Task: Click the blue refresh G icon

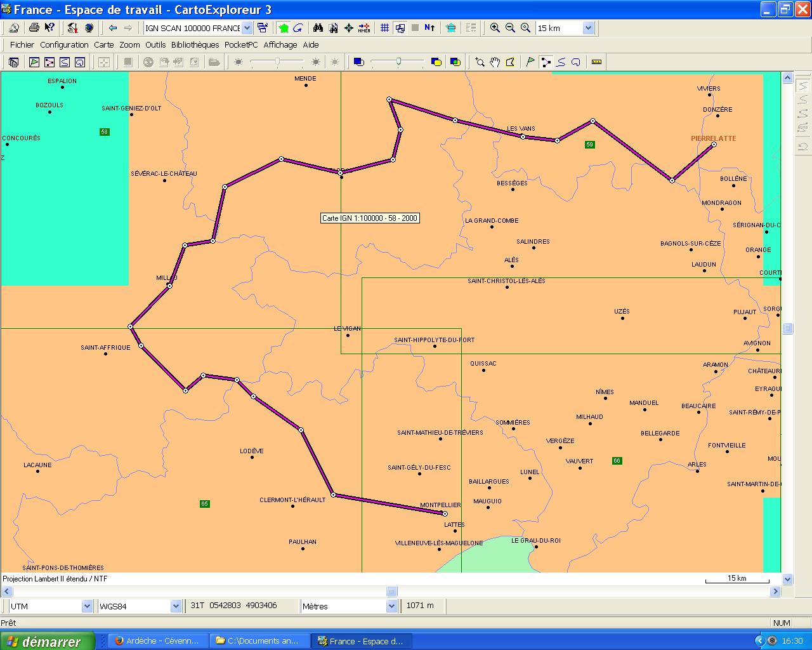Action: tap(298, 28)
